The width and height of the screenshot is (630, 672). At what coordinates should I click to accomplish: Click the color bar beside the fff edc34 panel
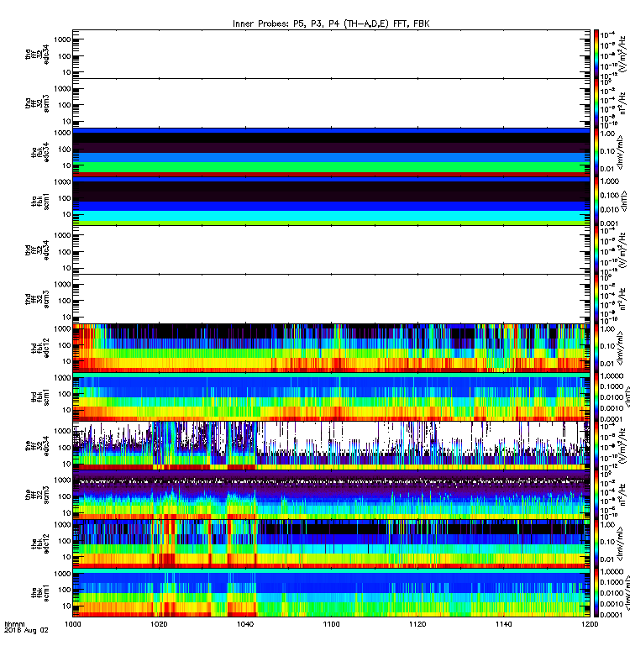pyautogui.click(x=596, y=446)
